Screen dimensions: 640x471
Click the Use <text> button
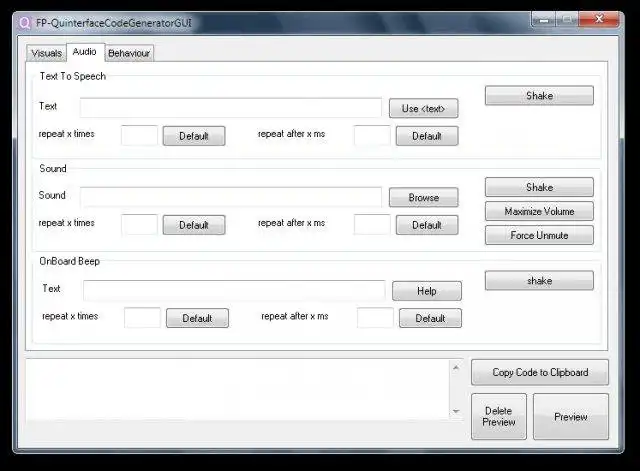click(423, 109)
